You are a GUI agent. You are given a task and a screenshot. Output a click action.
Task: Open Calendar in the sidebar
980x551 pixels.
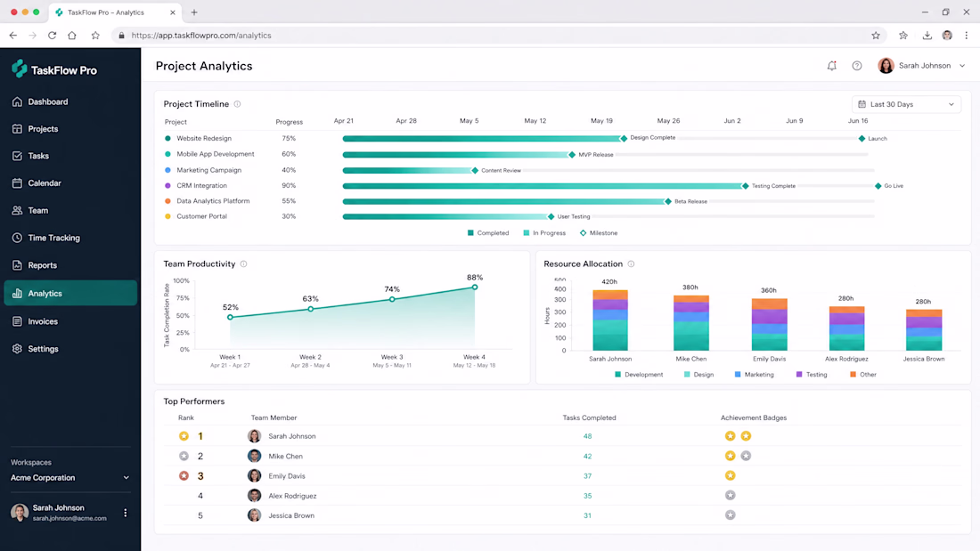click(70, 183)
